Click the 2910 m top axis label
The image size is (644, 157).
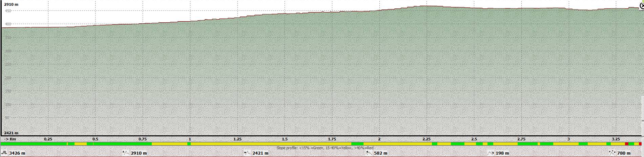pos(11,4)
